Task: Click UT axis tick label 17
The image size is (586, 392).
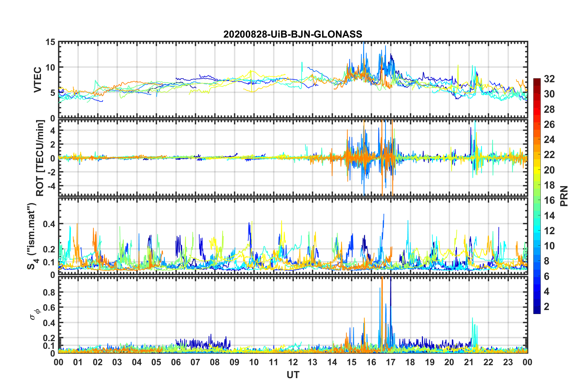Action: pyautogui.click(x=391, y=362)
